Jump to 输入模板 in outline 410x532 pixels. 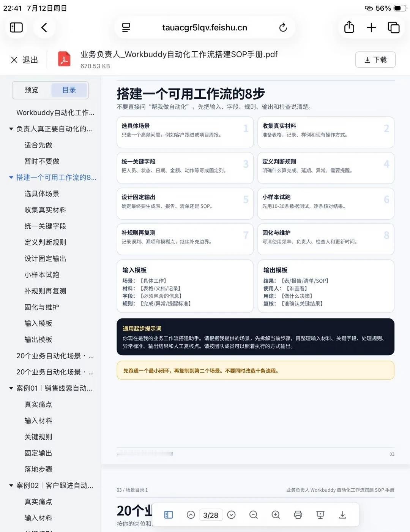point(38,323)
